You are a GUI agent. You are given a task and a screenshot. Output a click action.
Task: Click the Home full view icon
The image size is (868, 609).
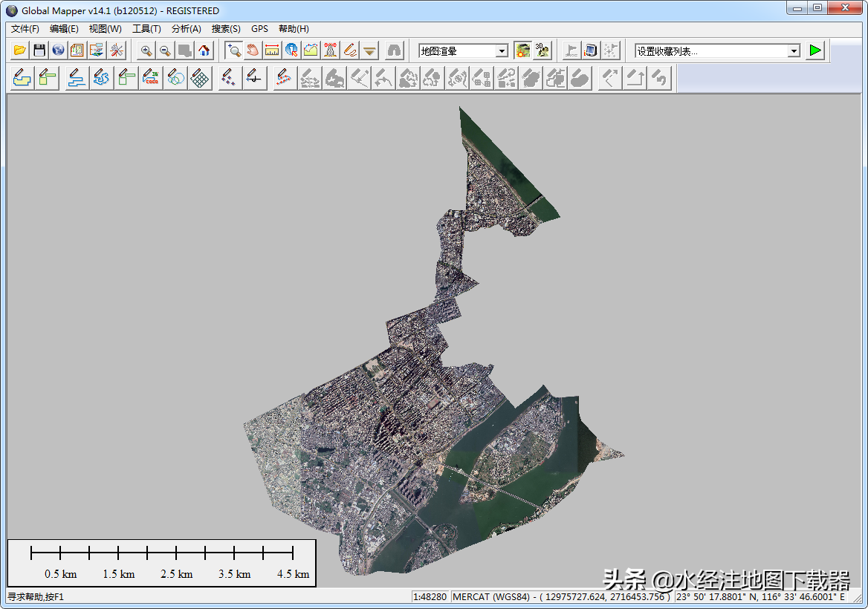click(204, 51)
